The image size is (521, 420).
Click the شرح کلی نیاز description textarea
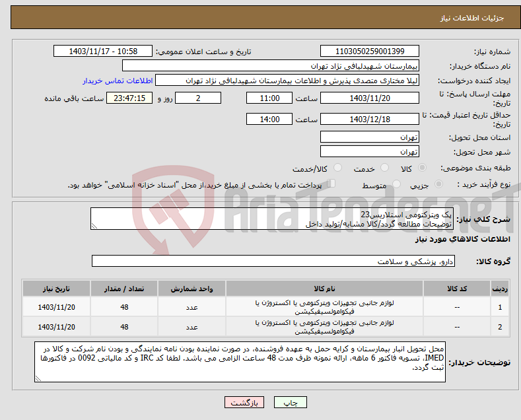[x=272, y=219]
